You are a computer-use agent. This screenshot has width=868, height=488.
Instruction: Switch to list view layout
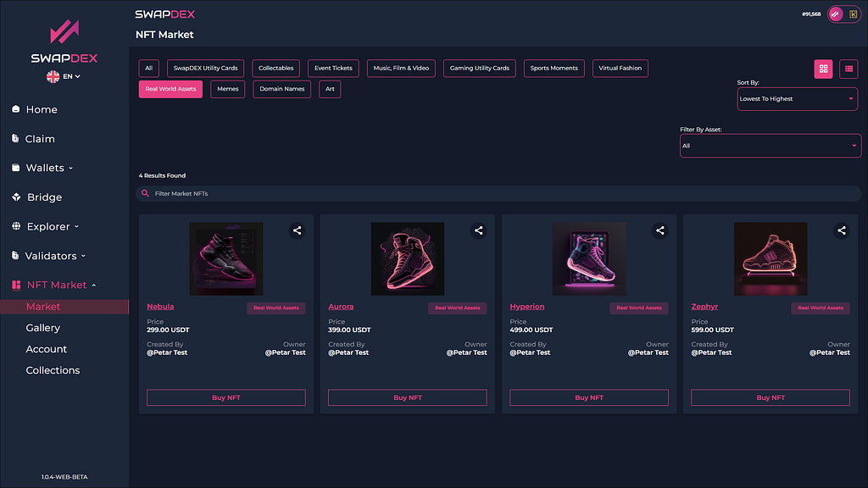(849, 69)
